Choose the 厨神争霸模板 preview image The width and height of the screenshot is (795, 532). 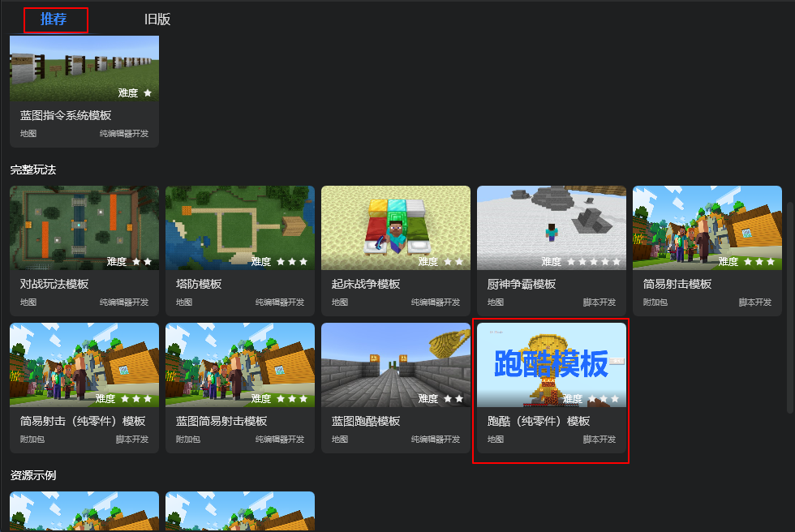551,228
